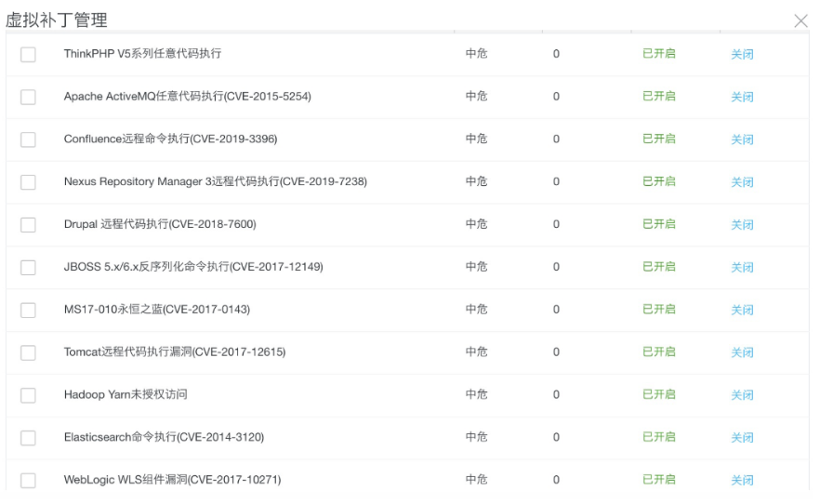
Task: Click text Drupal 远程代码执行(CVE-2018-7600)
Action: 160,224
